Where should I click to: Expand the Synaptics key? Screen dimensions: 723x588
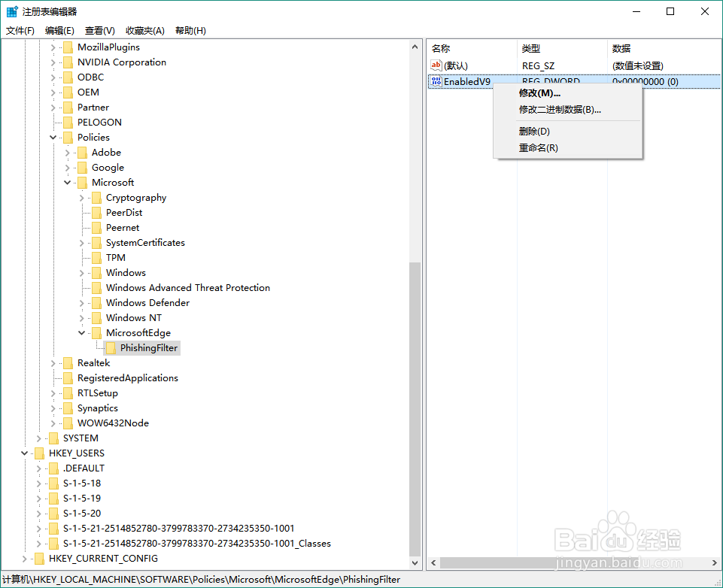(53, 408)
